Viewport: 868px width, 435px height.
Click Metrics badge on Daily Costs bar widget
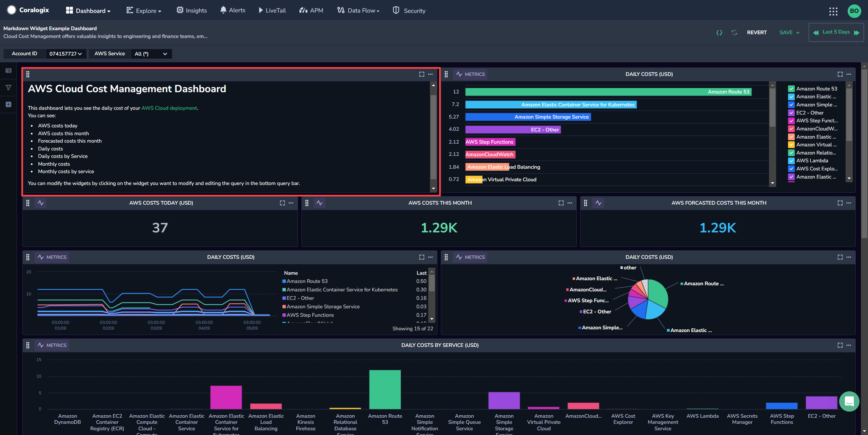coord(471,74)
